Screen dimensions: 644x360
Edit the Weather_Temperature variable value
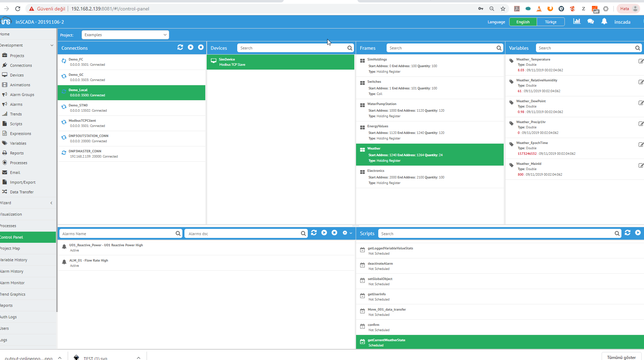coord(641,61)
